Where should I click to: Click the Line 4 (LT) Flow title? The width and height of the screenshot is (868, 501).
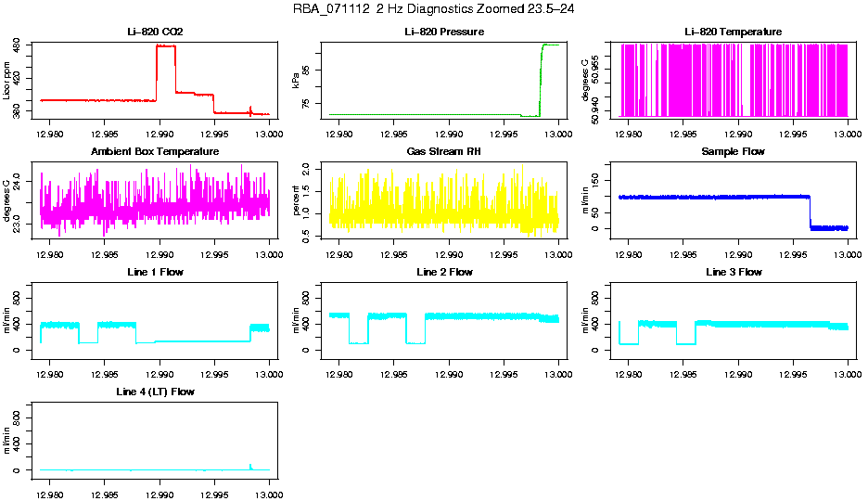click(x=155, y=392)
